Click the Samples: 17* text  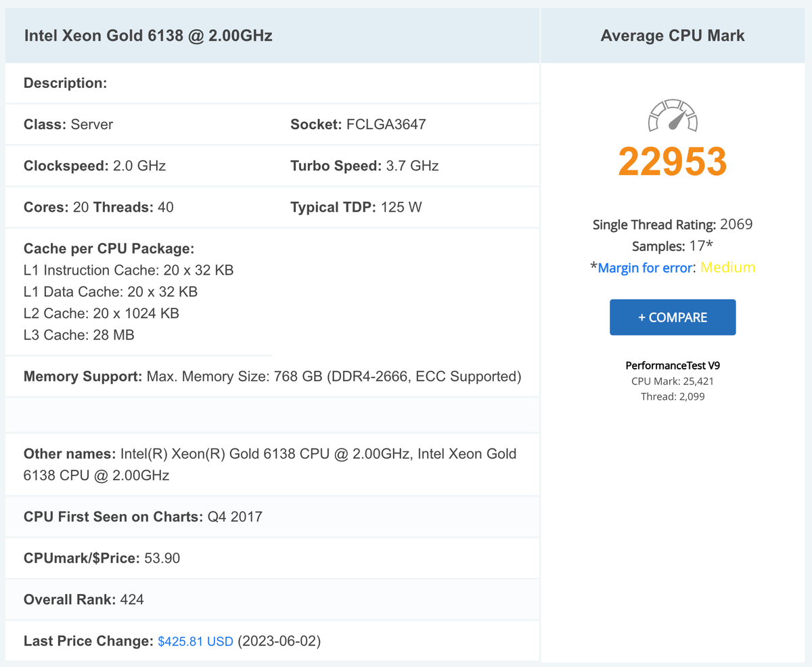pos(672,246)
